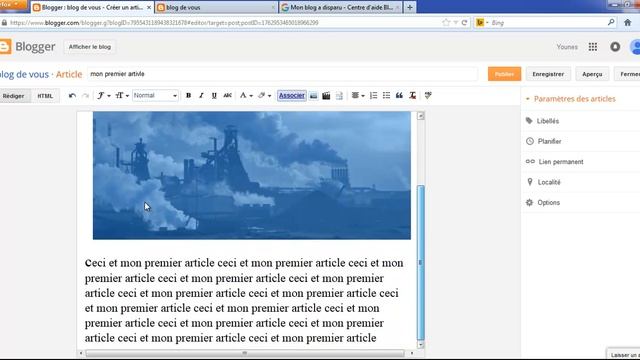Click the bulleted list icon
Screen dimensions: 640x360
386,96
